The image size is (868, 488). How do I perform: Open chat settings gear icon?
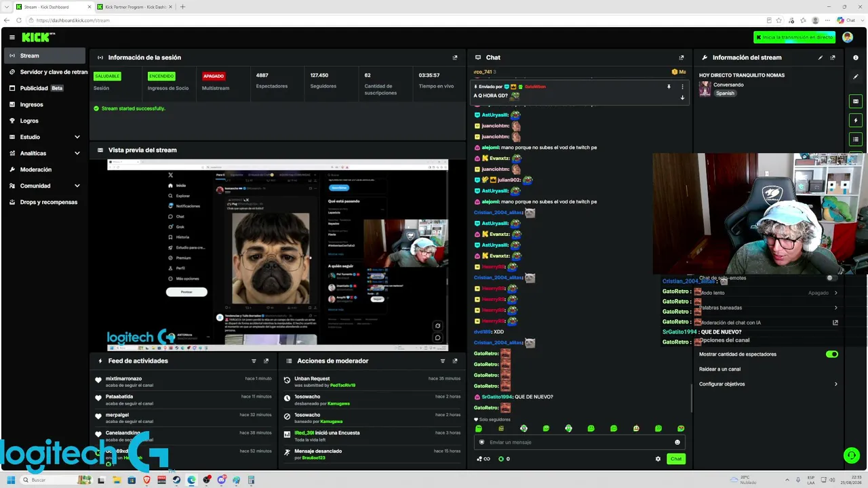click(658, 459)
